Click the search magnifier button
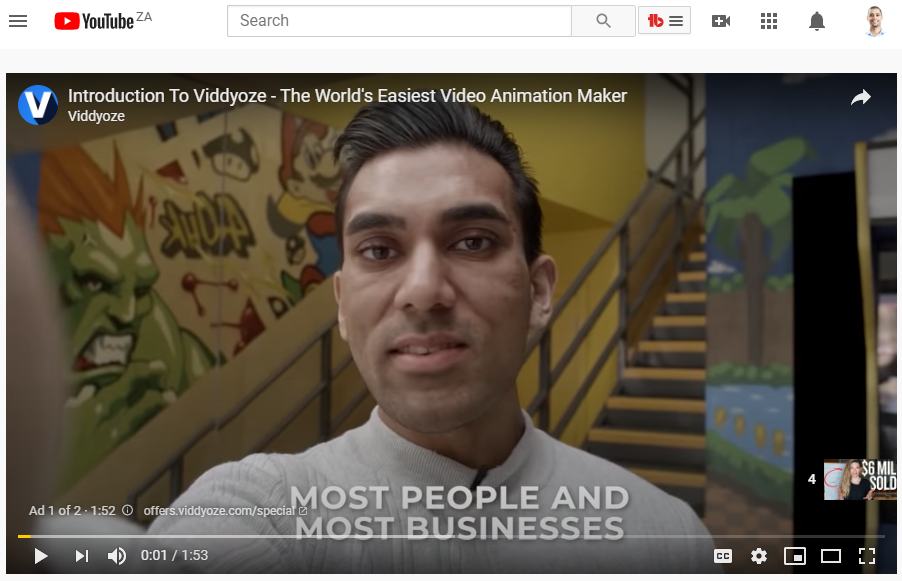902x581 pixels. point(603,21)
